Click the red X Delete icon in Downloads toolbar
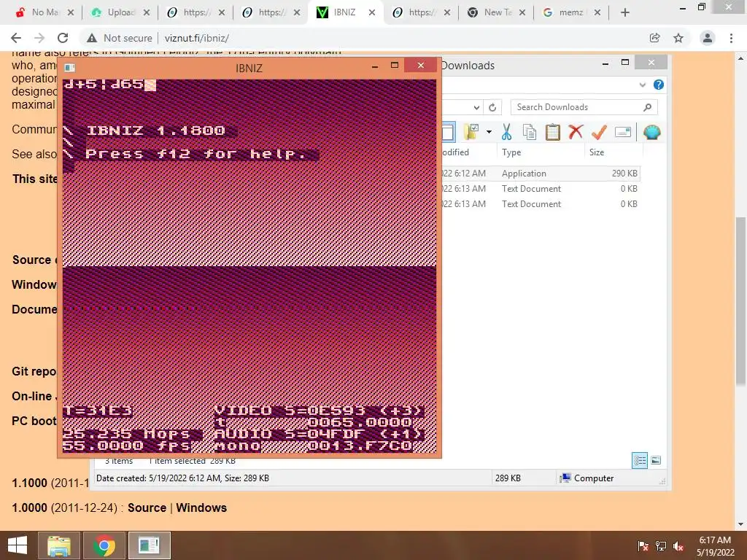747x560 pixels. (576, 132)
